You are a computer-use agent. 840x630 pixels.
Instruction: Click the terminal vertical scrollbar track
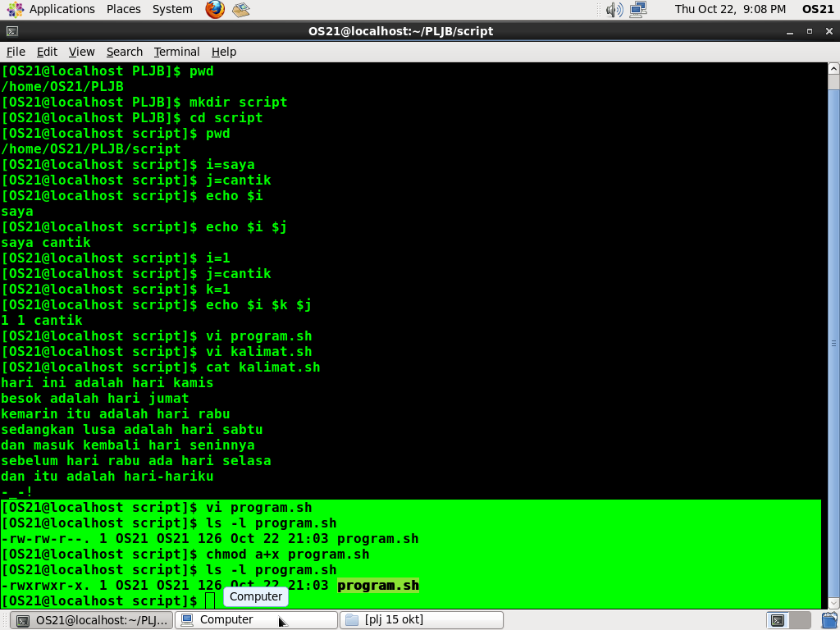[833, 343]
